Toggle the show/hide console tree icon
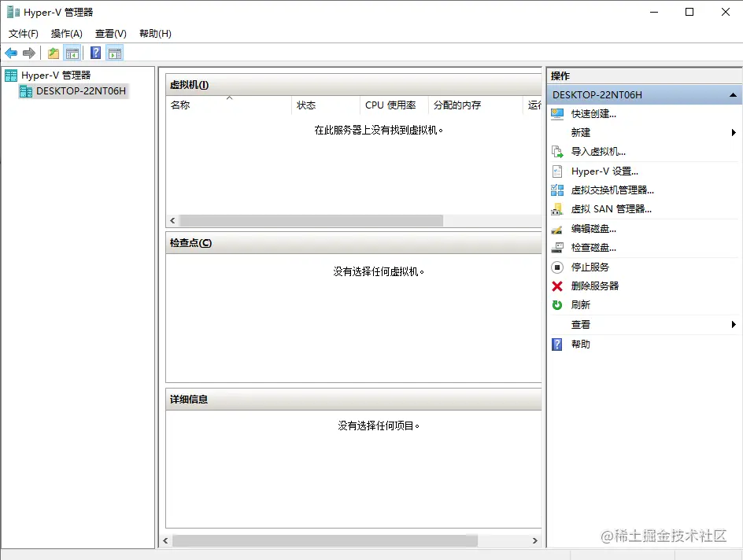743x560 pixels. click(x=72, y=53)
